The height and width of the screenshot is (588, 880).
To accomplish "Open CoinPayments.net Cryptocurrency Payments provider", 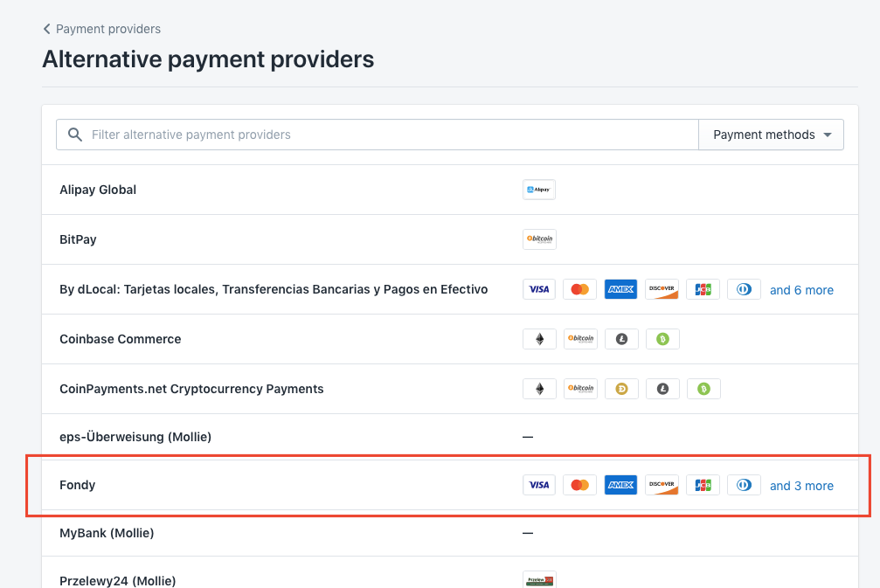I will point(191,389).
